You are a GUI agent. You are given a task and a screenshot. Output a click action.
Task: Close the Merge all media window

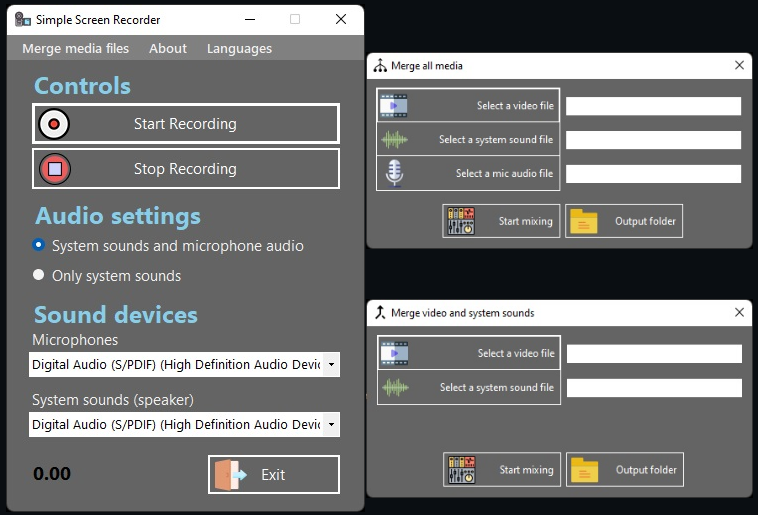[739, 65]
